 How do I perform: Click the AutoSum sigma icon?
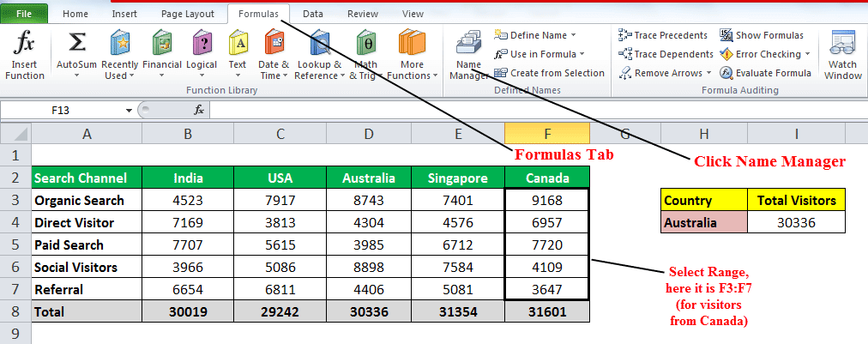[x=77, y=43]
